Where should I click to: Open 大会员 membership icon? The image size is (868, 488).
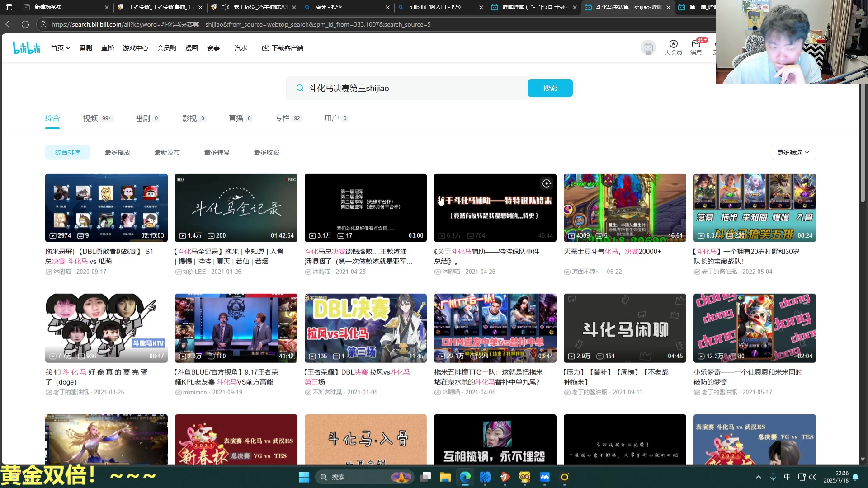click(673, 47)
